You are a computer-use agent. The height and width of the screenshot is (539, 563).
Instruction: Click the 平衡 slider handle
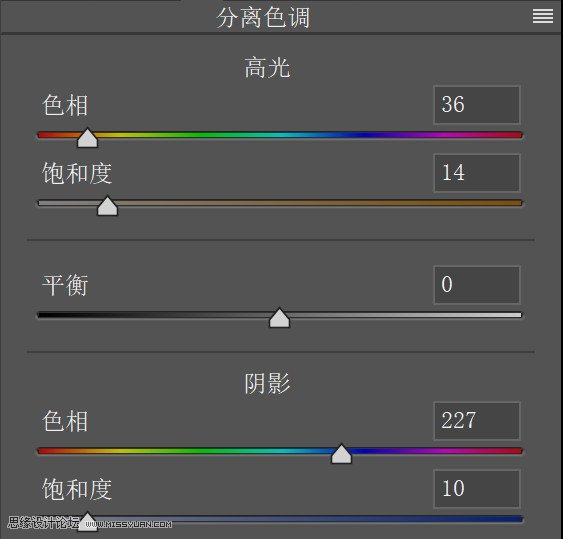[x=279, y=318]
